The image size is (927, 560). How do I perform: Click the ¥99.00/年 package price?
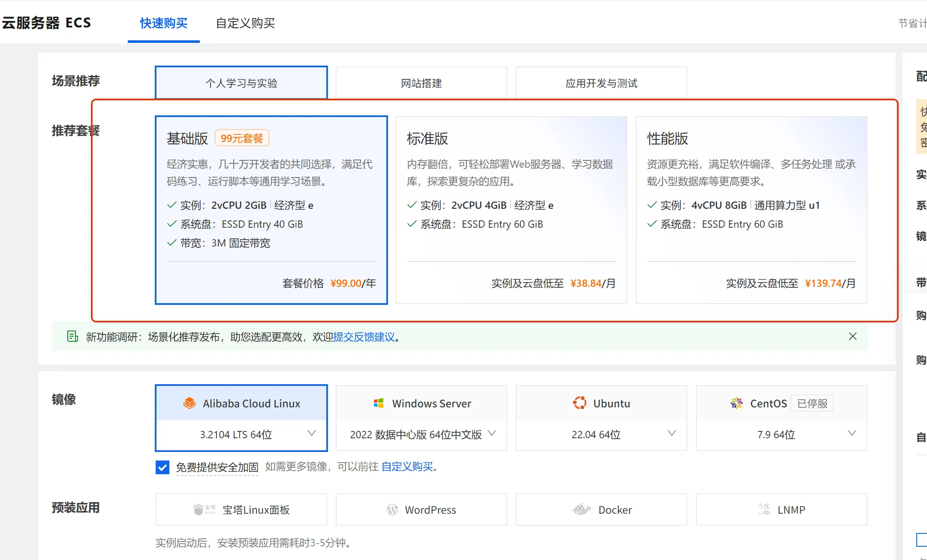(x=353, y=283)
